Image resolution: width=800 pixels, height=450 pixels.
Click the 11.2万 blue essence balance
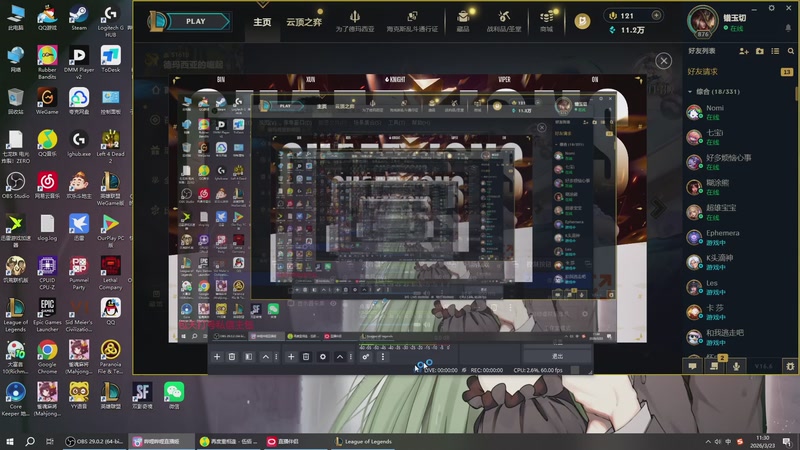tap(627, 30)
